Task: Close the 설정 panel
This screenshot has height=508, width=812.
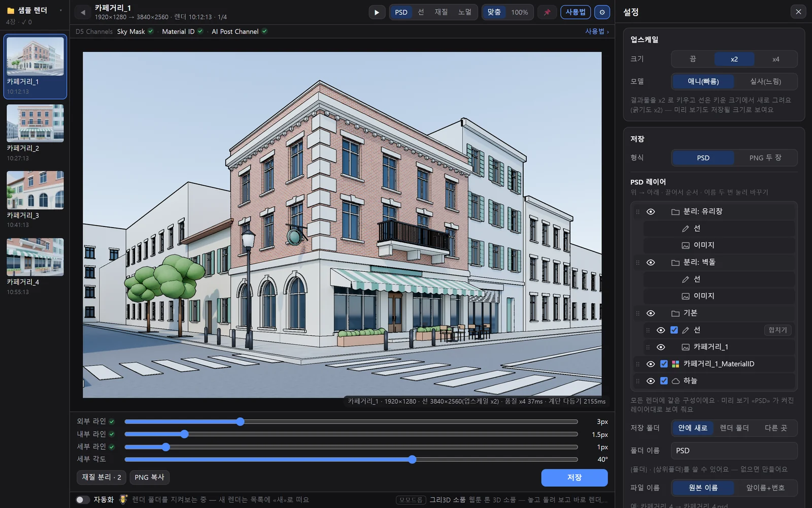Action: [798, 12]
